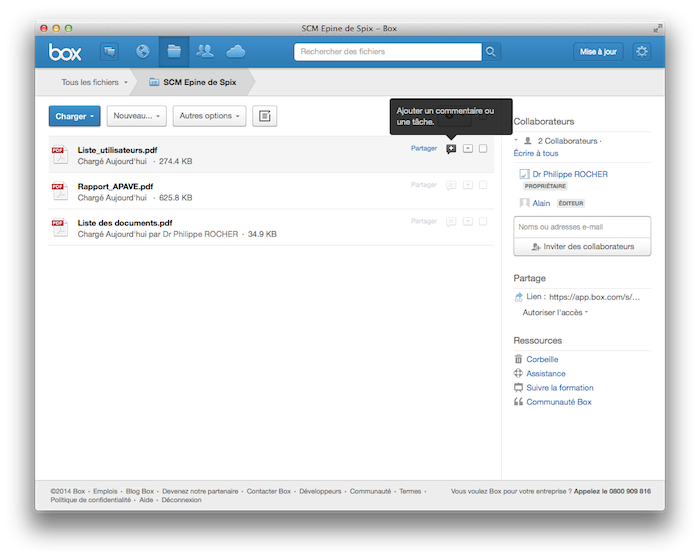Click the cloud apps icon in header
The width and height of the screenshot is (700, 559).
coord(236,51)
